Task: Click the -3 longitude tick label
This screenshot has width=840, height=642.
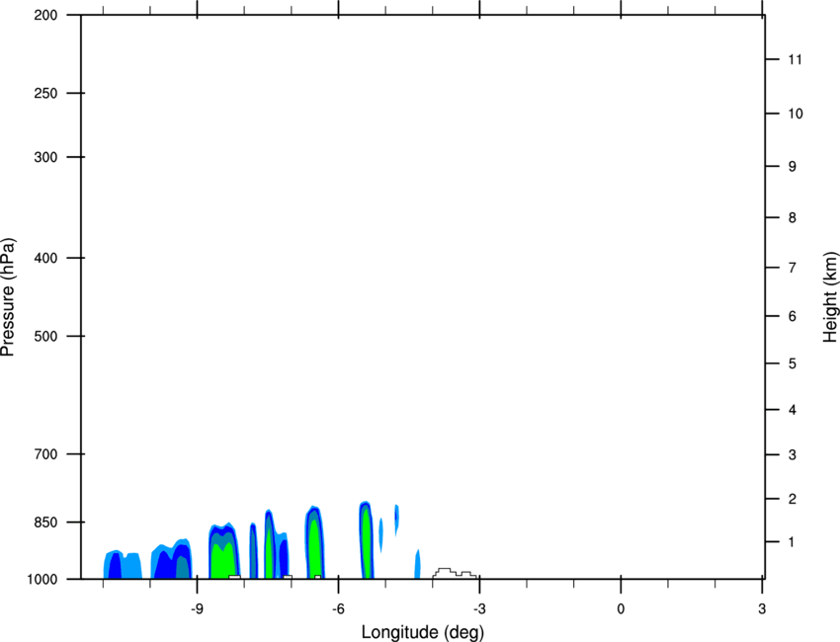Action: [479, 608]
